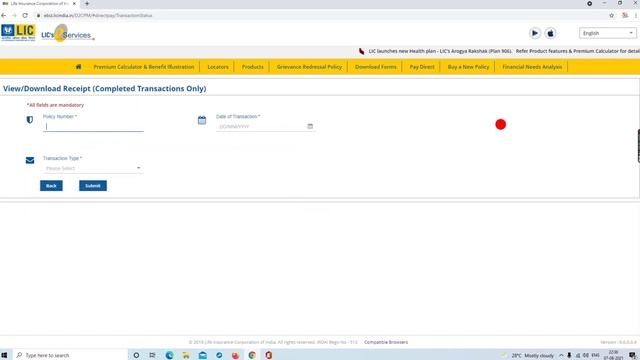Click the browser address bar URL
640x360 pixels.
[x=98, y=16]
